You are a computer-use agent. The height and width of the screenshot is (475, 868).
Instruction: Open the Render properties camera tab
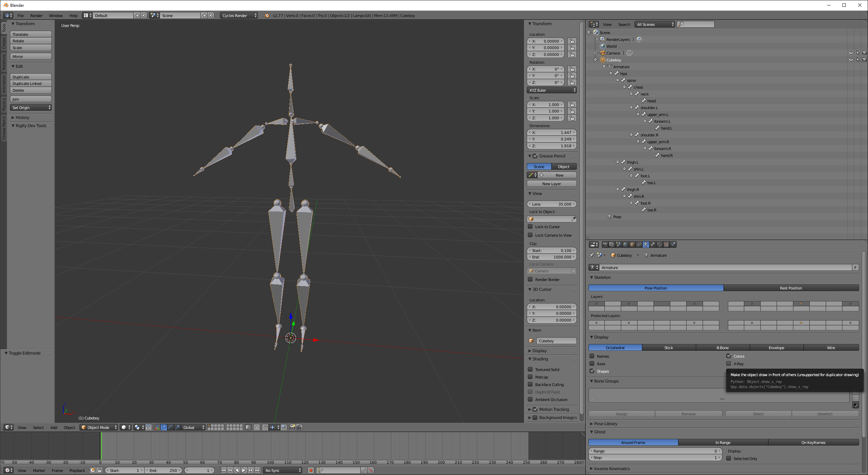point(605,244)
